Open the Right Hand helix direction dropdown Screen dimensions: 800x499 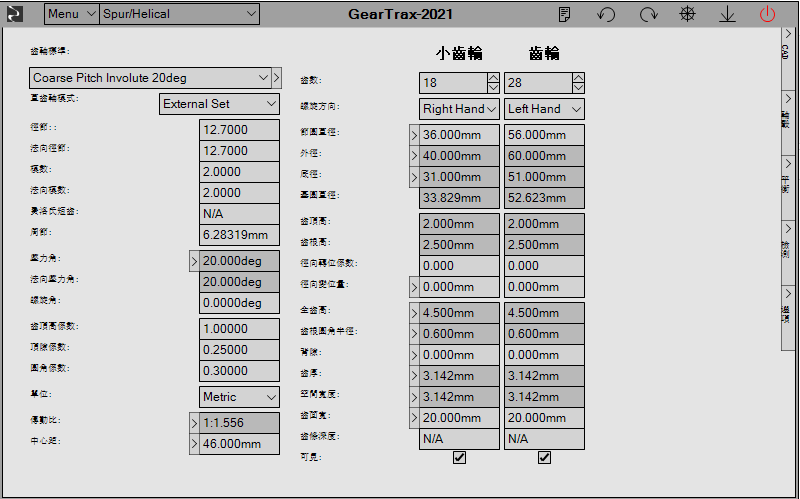click(x=459, y=109)
